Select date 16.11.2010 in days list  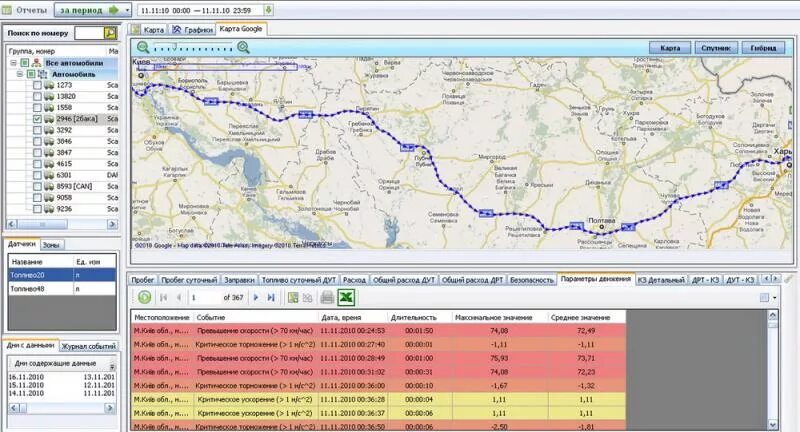(26, 377)
